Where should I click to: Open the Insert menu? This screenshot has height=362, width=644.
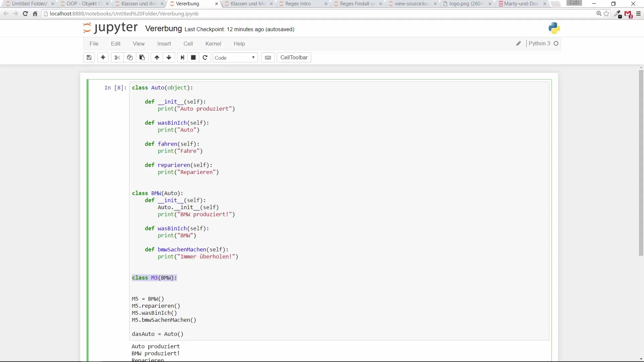click(x=164, y=44)
